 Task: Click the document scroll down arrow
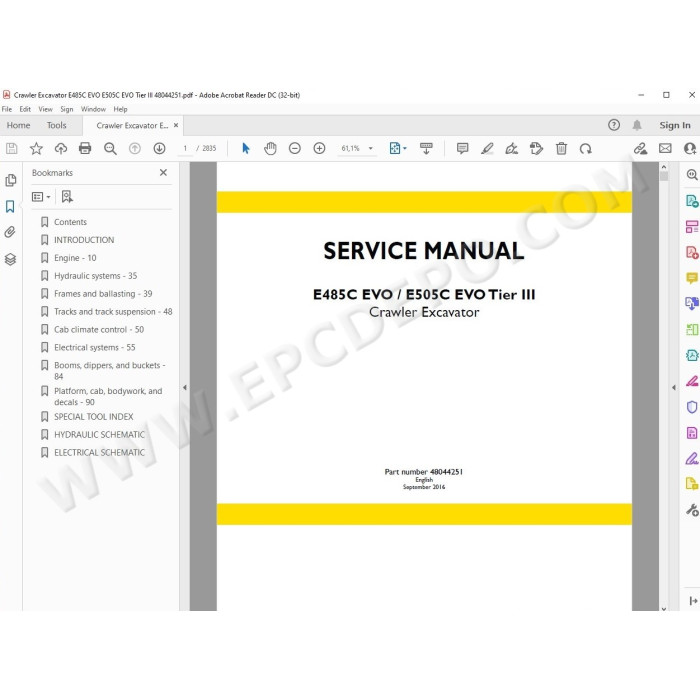(664, 608)
